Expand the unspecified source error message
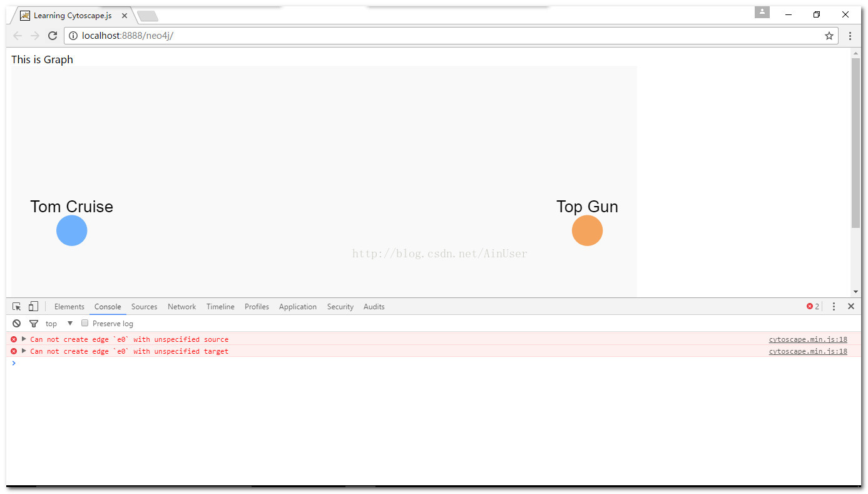 24,339
